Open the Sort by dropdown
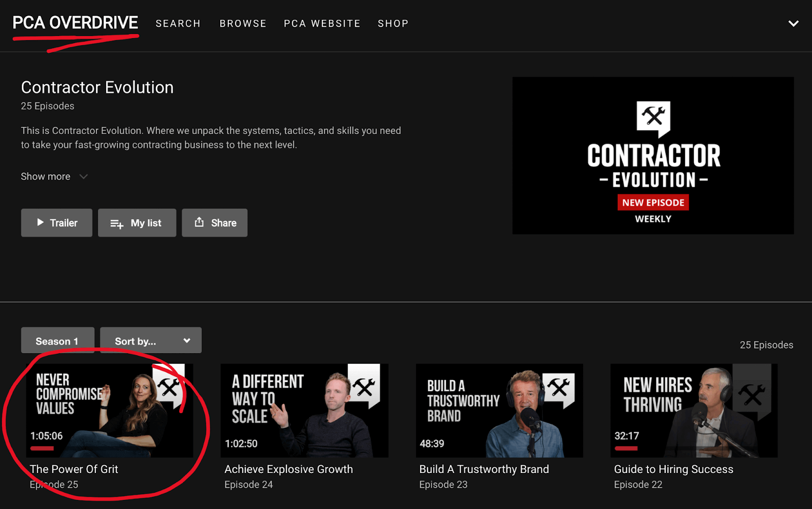 151,341
